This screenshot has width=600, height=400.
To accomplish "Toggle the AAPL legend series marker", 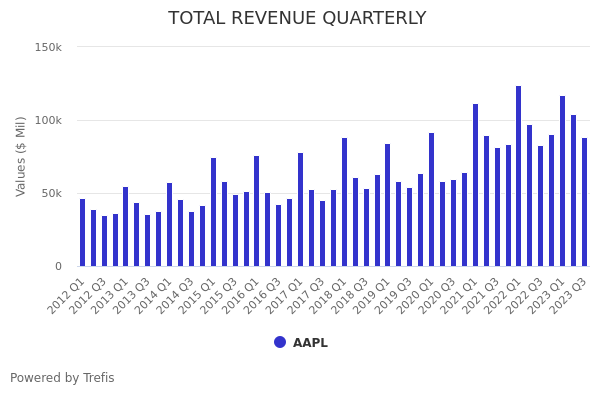I will point(280,342).
